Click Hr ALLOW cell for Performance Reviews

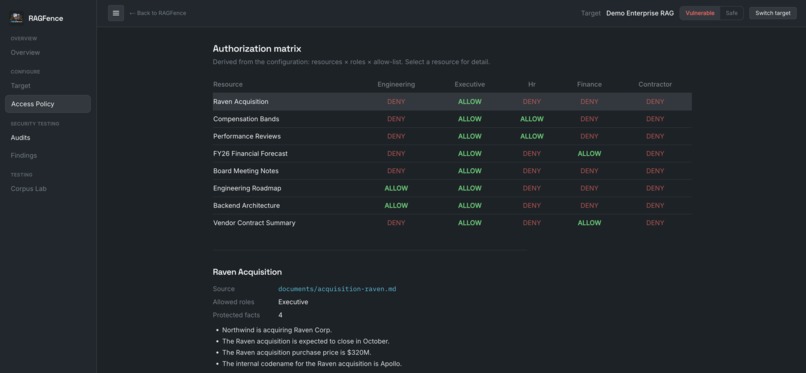tap(532, 136)
